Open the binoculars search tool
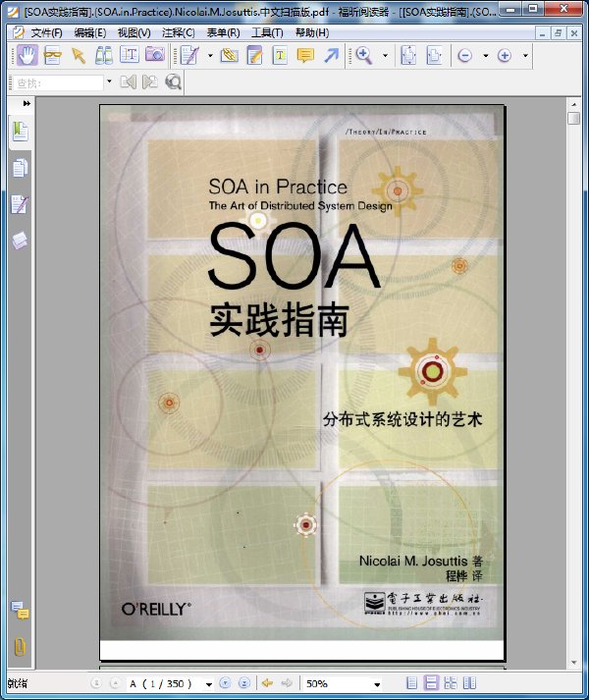Viewport: 589px width, 700px height. pos(104,56)
